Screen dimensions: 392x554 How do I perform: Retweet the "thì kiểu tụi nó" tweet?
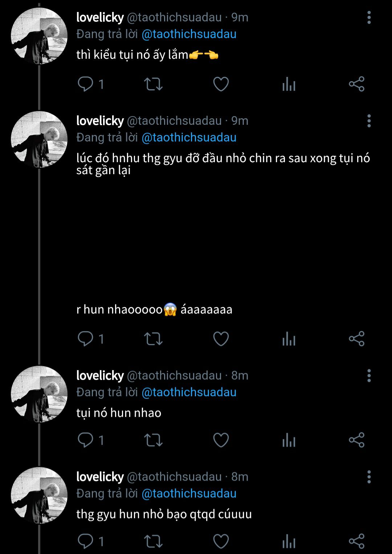tap(153, 84)
